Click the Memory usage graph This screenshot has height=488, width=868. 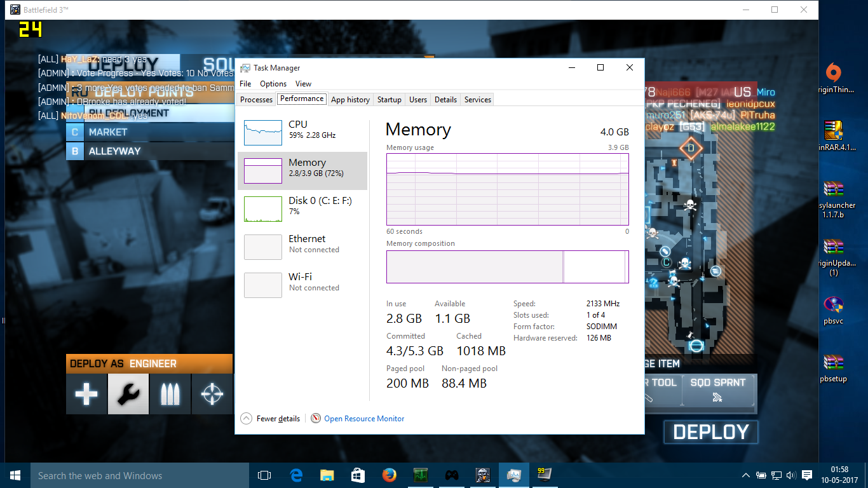coord(508,189)
